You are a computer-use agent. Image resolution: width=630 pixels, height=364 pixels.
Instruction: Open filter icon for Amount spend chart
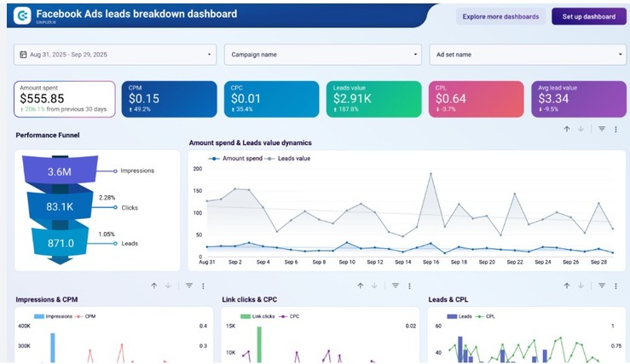(x=601, y=129)
